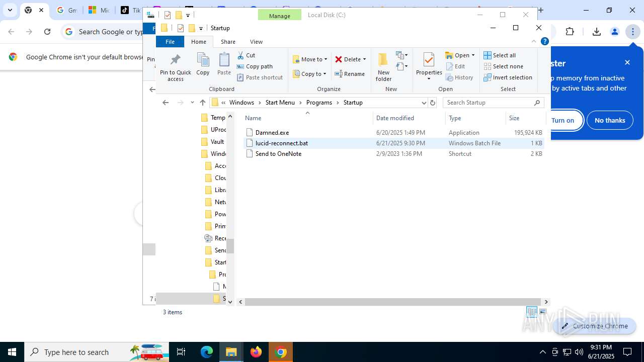The height and width of the screenshot is (362, 644).
Task: Click the New folder icon
Action: coord(383,60)
